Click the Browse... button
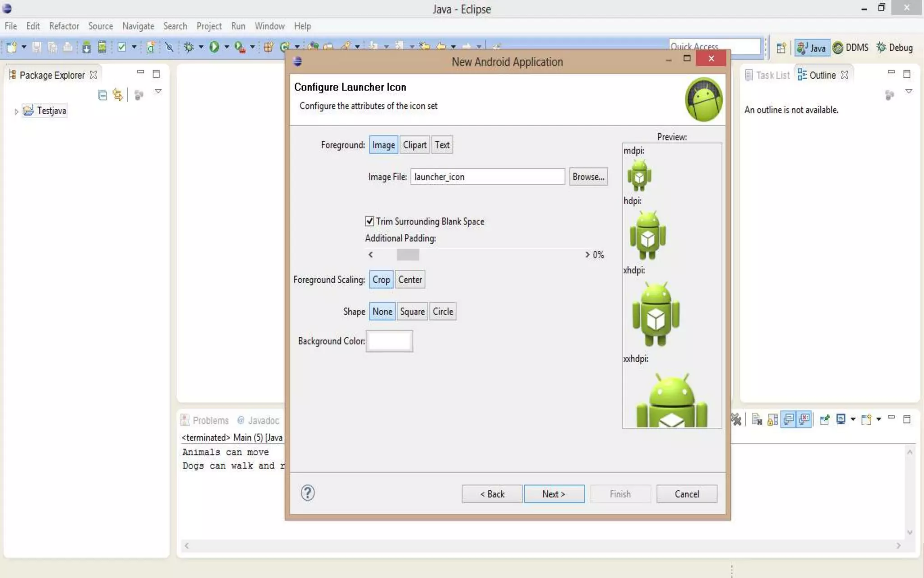The height and width of the screenshot is (578, 924). click(588, 177)
